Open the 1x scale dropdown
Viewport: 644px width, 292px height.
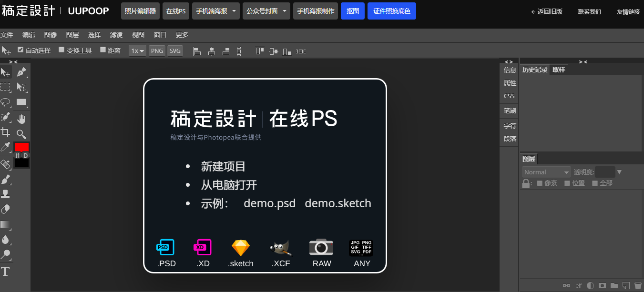click(x=138, y=50)
